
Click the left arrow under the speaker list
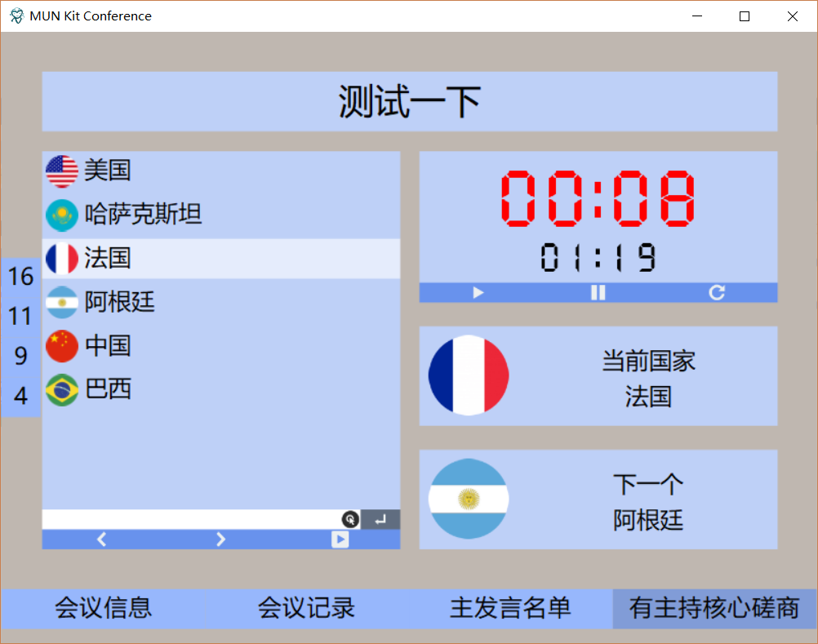tap(101, 539)
